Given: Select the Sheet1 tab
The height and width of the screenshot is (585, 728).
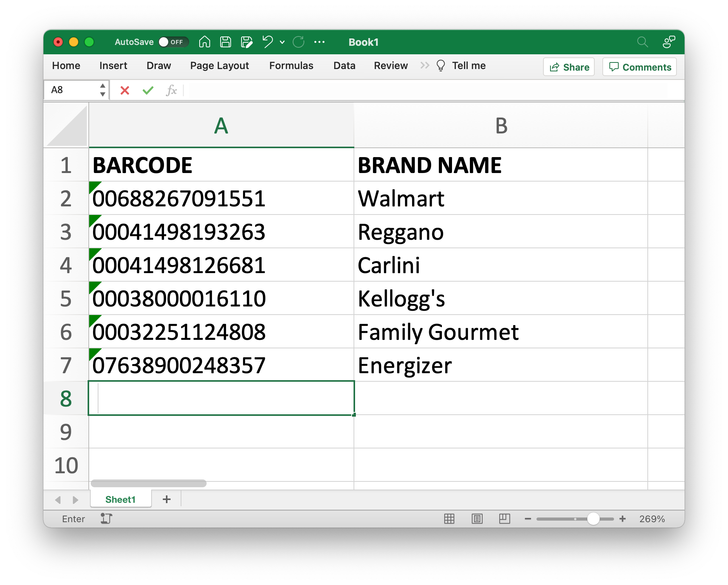Looking at the screenshot, I should point(121,499).
